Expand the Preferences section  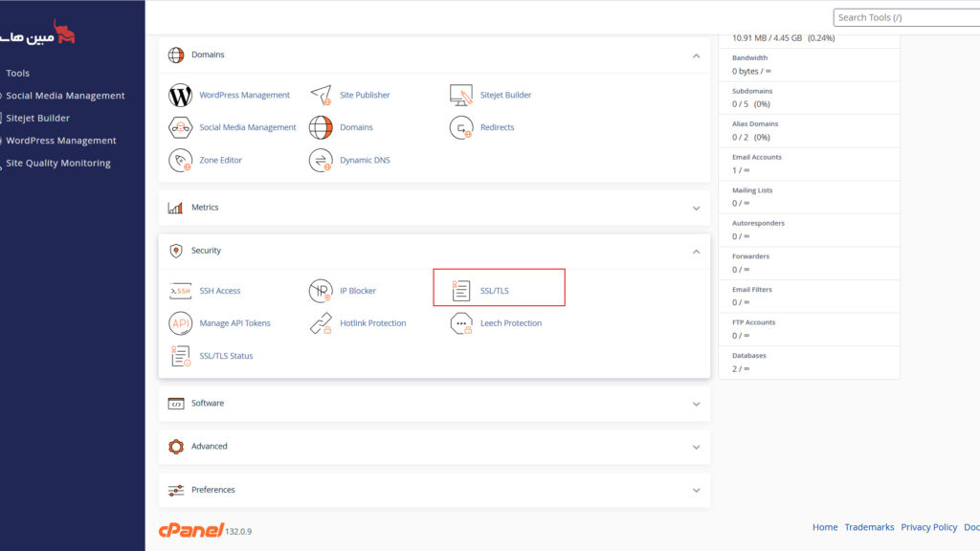point(696,490)
